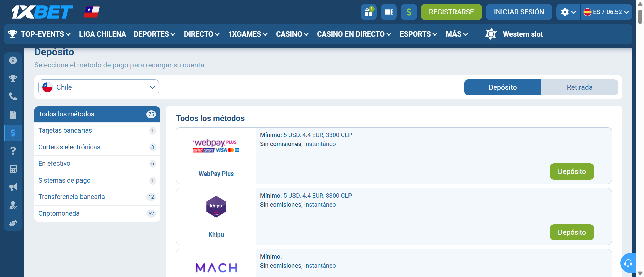The height and width of the screenshot is (277, 644).
Task: Open the trophy icon in left sidebar
Action: point(13,78)
